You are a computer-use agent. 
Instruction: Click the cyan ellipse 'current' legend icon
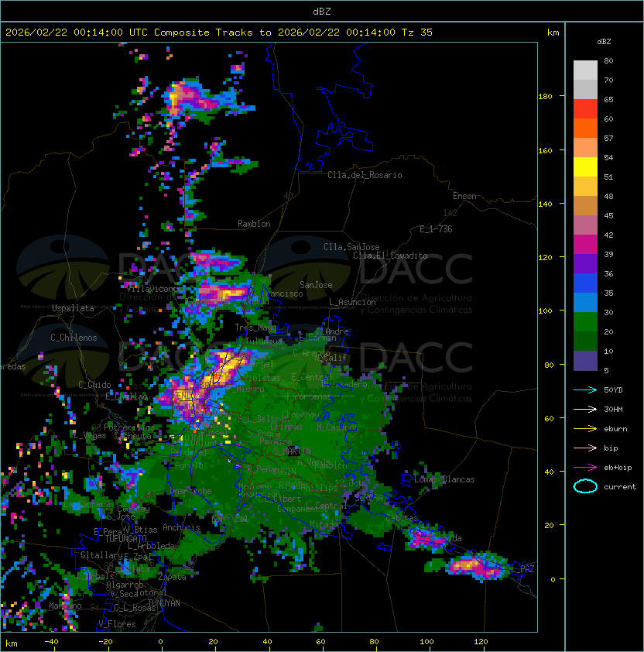pos(585,486)
